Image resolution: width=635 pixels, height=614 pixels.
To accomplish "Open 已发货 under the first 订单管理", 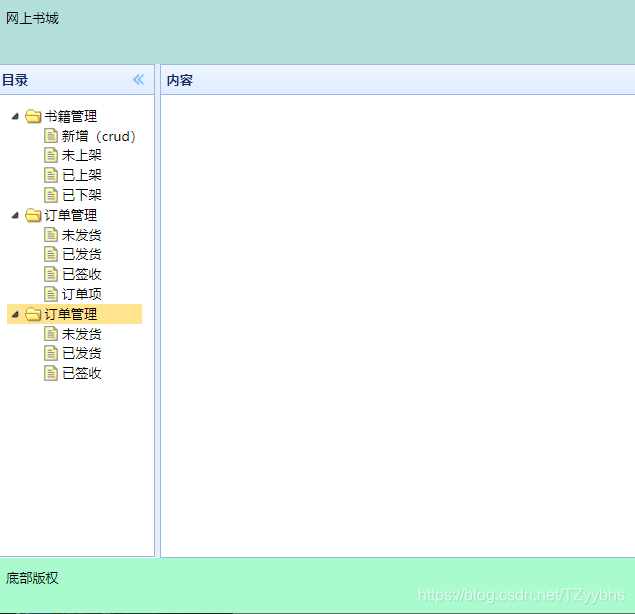I will (81, 254).
